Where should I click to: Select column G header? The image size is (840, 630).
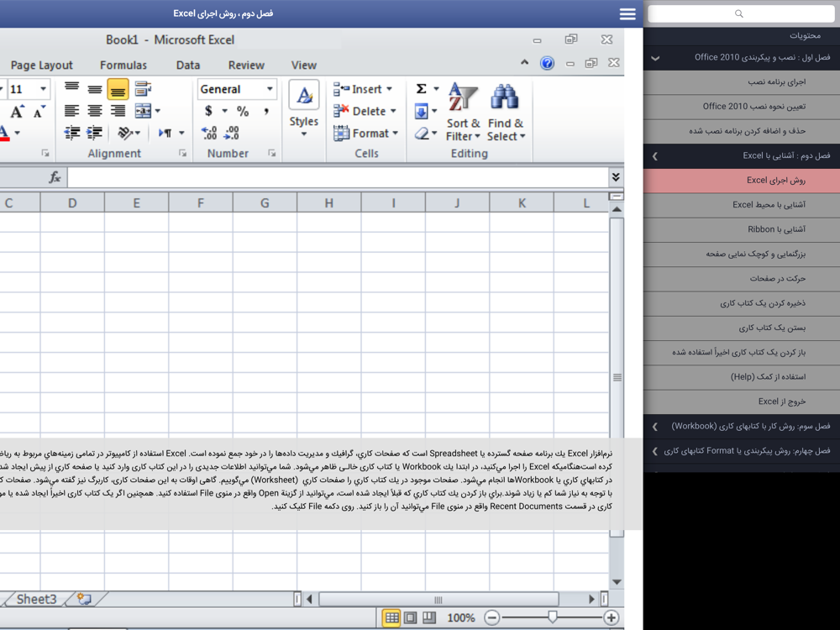point(265,203)
